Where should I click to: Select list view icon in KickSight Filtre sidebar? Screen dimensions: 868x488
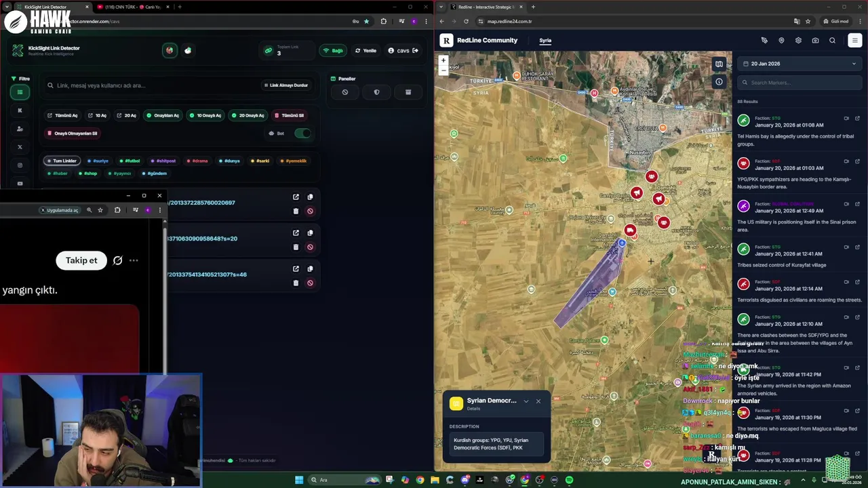tap(20, 92)
